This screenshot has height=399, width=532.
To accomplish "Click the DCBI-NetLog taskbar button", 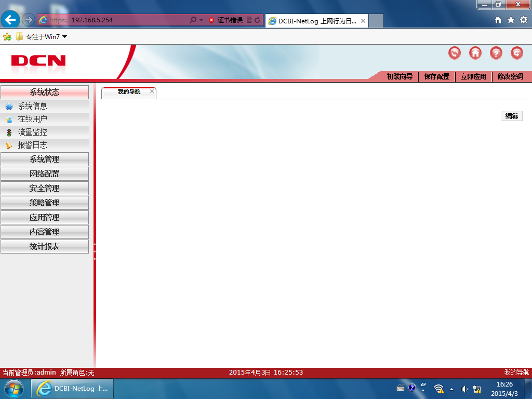I will (x=72, y=389).
